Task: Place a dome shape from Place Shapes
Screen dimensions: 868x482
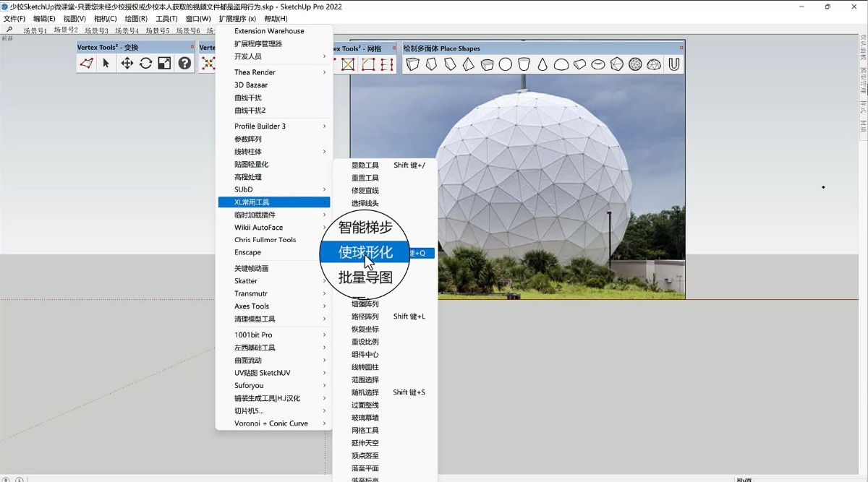Action: tap(561, 64)
